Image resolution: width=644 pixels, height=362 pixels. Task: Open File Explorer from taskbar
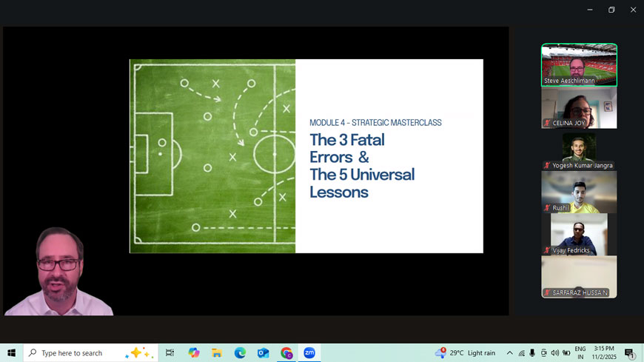[x=217, y=353]
